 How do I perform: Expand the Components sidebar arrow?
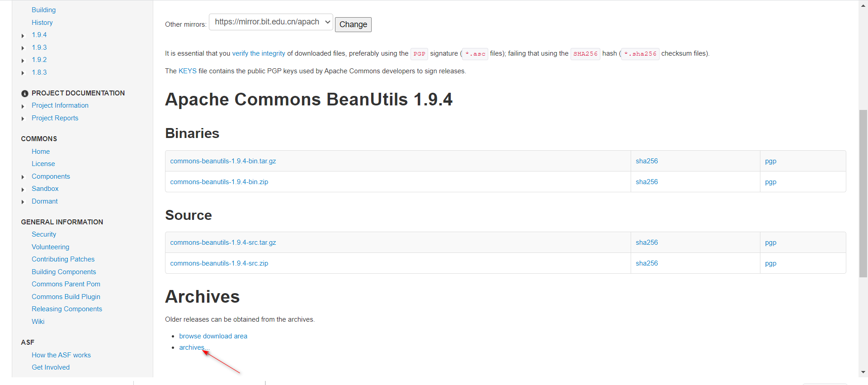pyautogui.click(x=23, y=177)
